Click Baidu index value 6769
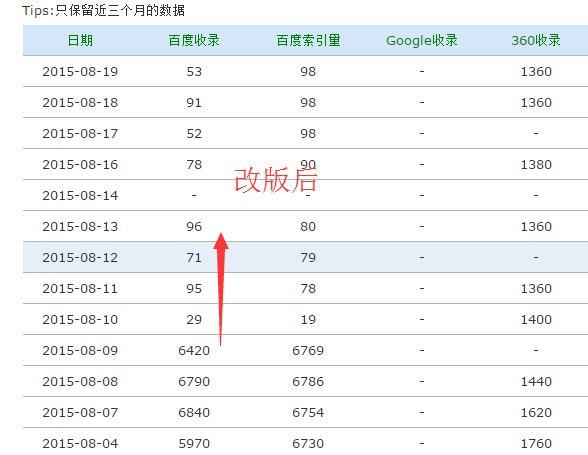The image size is (588, 455). coord(308,350)
